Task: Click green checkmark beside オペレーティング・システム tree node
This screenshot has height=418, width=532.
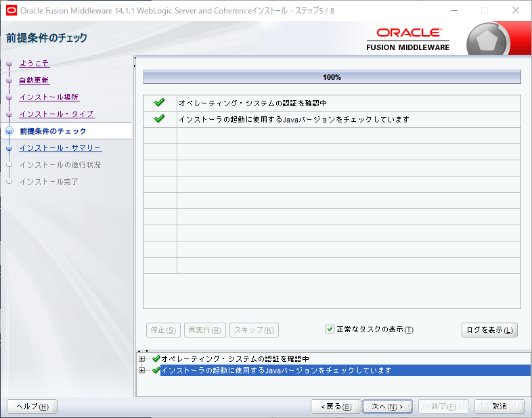Action: coord(156,358)
